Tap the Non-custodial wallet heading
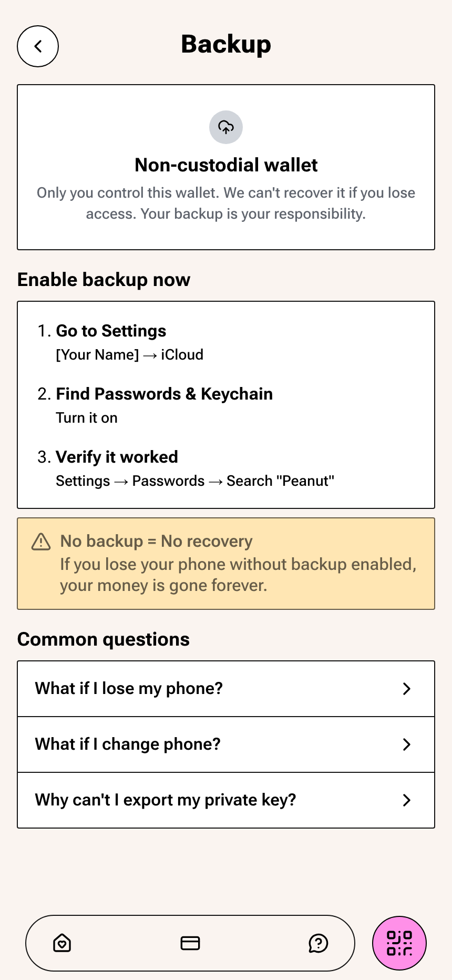The image size is (452, 980). [x=226, y=165]
